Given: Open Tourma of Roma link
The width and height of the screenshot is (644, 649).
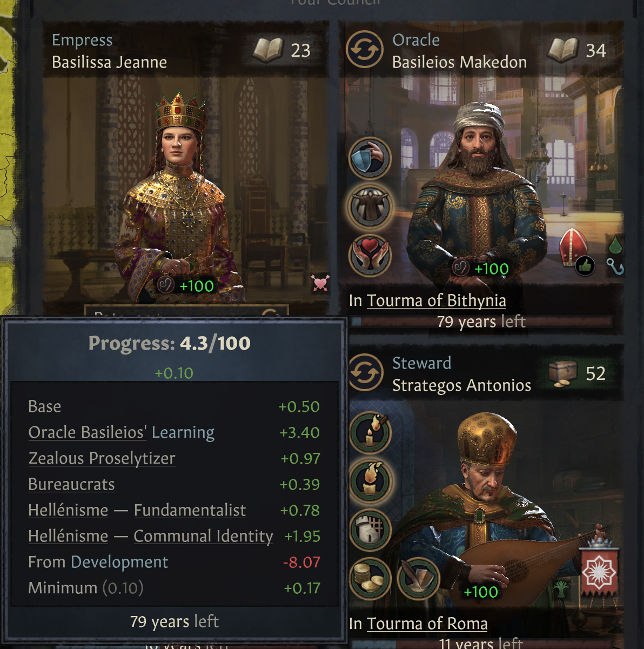Looking at the screenshot, I should 427,624.
